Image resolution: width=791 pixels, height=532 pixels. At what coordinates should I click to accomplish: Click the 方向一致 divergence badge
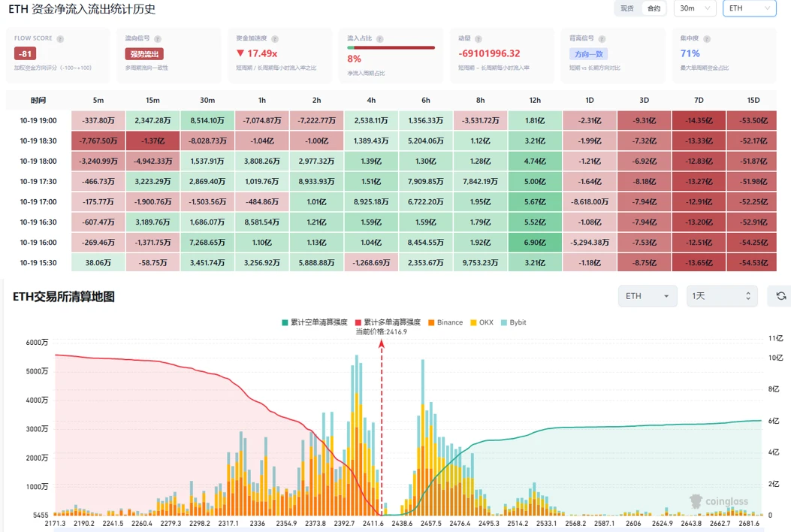point(589,54)
